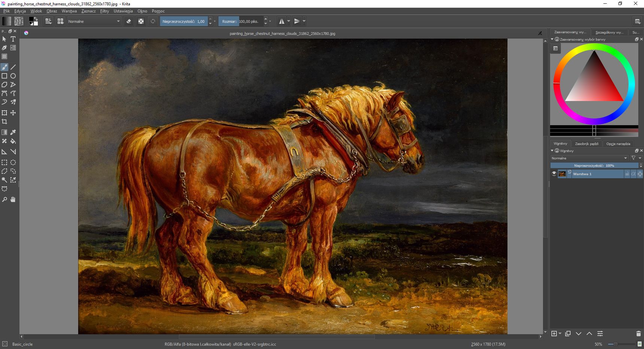This screenshot has width=644, height=349.
Task: Select the Move tool
Action: pyautogui.click(x=13, y=113)
